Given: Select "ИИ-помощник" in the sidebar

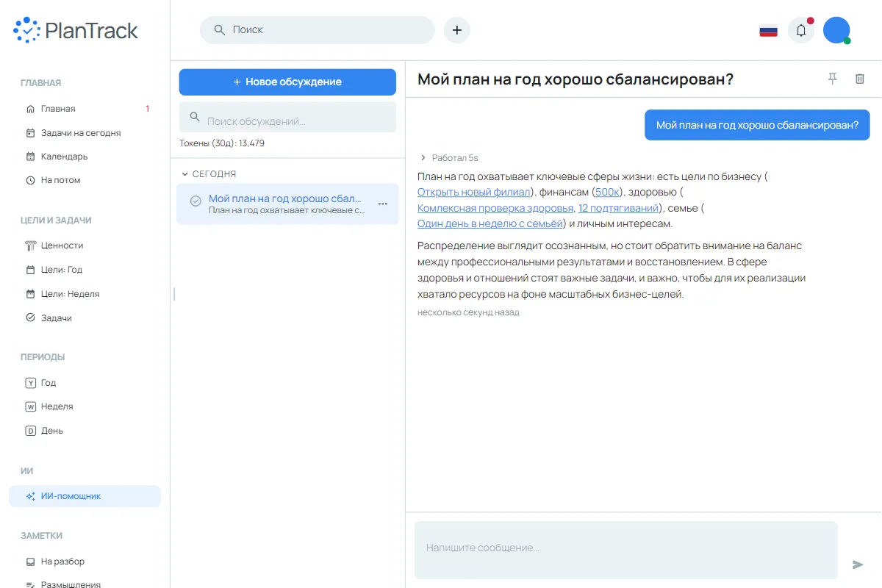Looking at the screenshot, I should tap(85, 496).
